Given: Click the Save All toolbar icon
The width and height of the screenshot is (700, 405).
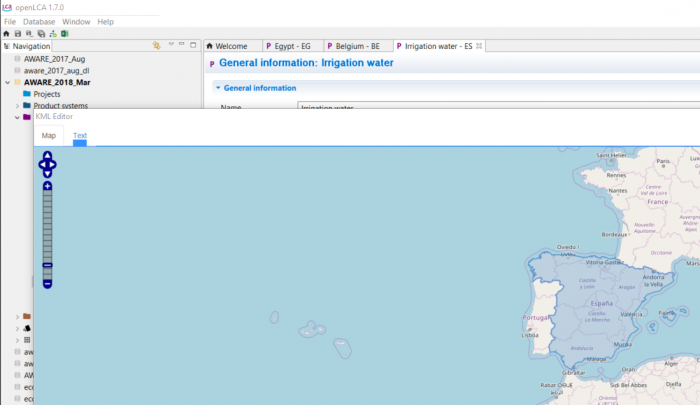Looking at the screenshot, I should (x=41, y=33).
